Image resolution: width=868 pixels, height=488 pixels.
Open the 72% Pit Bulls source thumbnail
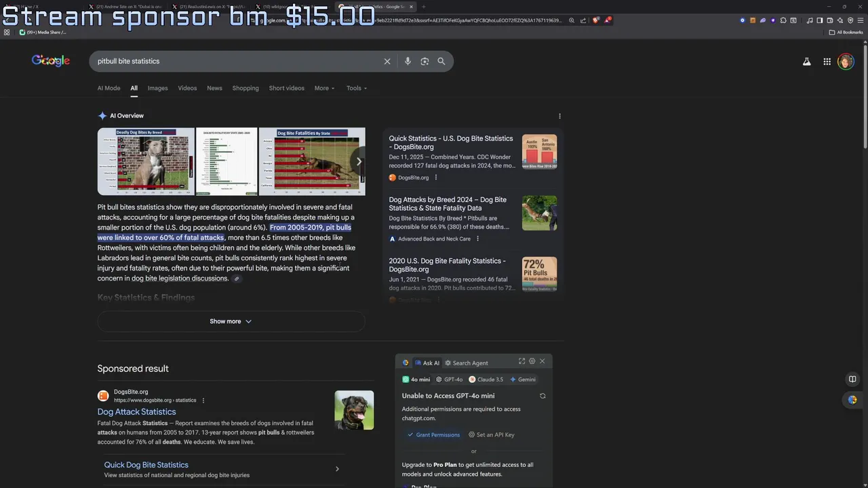539,274
